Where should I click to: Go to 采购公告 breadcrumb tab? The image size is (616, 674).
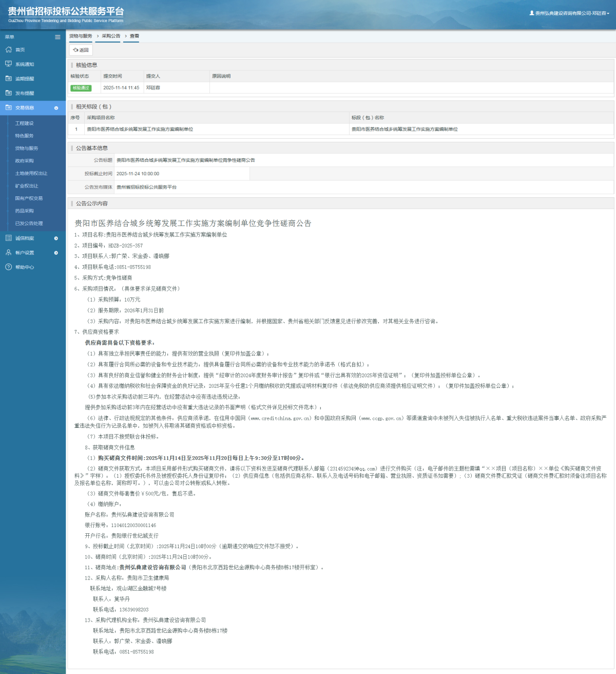(x=111, y=36)
